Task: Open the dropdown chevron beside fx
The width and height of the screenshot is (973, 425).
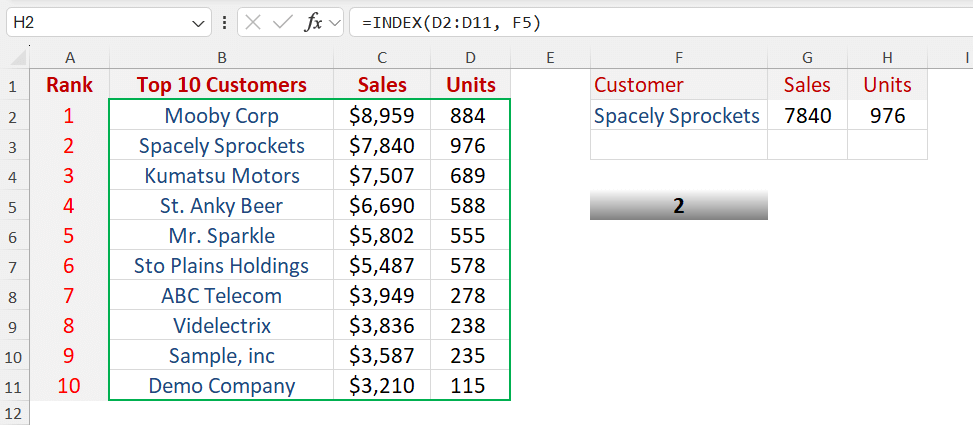Action: point(334,22)
